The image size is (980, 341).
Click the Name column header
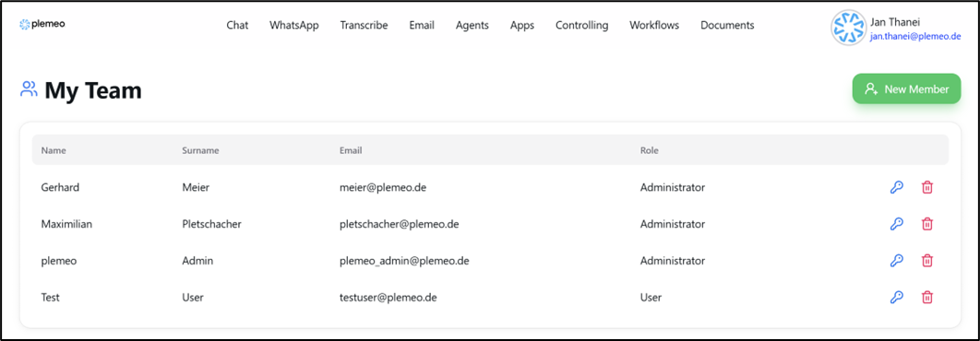click(x=54, y=150)
